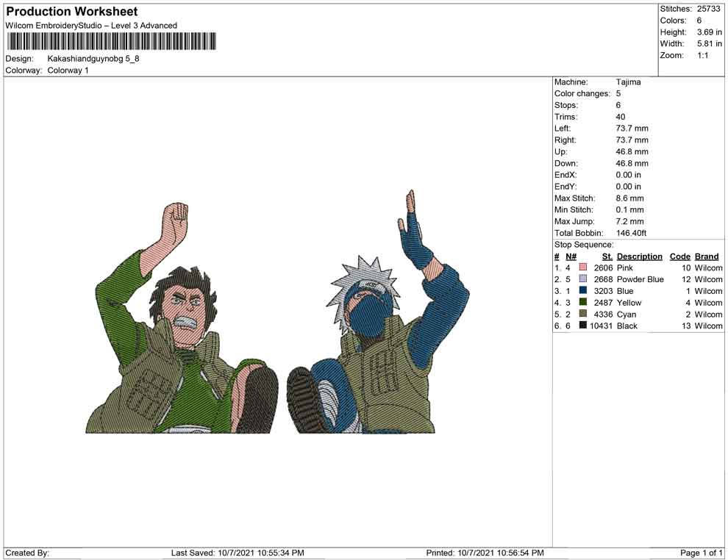Click the Color changes value 5
Image resolution: width=728 pixels, height=560 pixels.
pyautogui.click(x=618, y=94)
